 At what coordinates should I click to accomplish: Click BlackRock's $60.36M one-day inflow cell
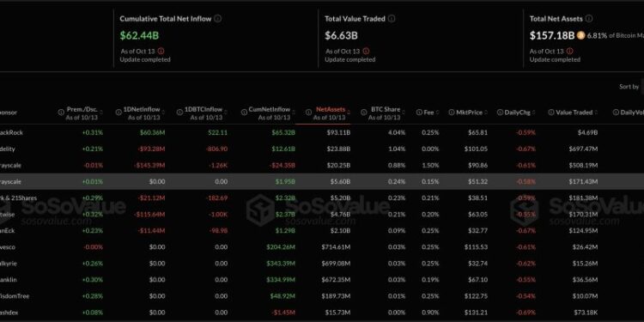[152, 132]
